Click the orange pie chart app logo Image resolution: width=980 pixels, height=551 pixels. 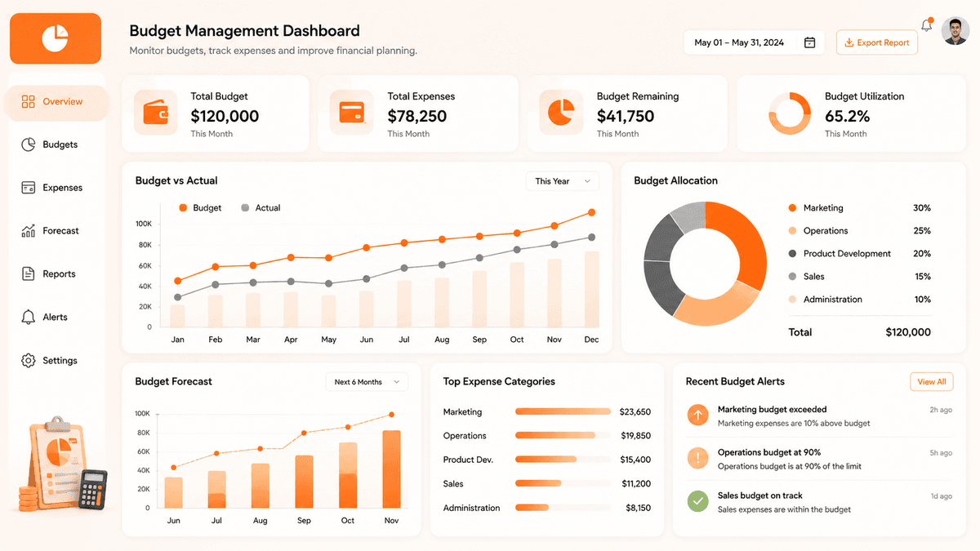pos(56,38)
